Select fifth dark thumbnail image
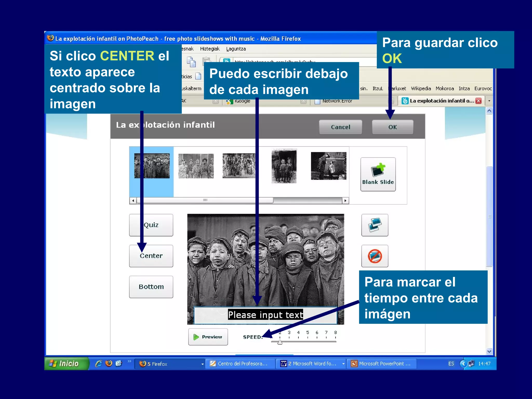The width and height of the screenshot is (532, 399). pos(329,166)
